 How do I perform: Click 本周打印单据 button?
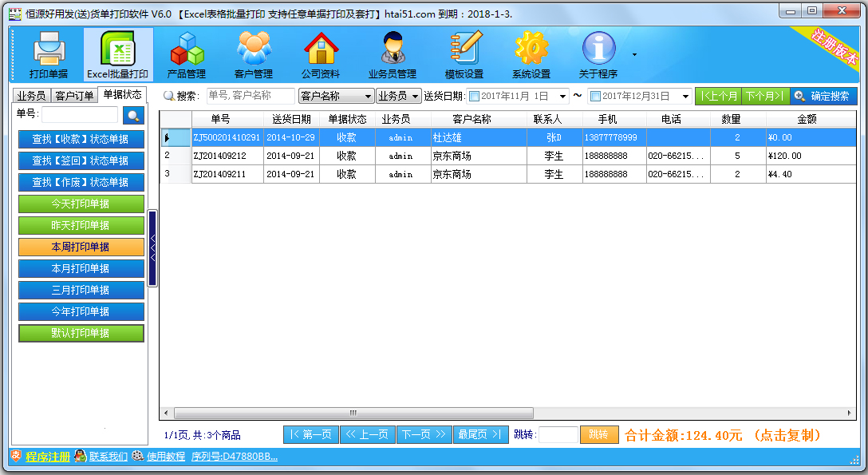click(x=81, y=247)
